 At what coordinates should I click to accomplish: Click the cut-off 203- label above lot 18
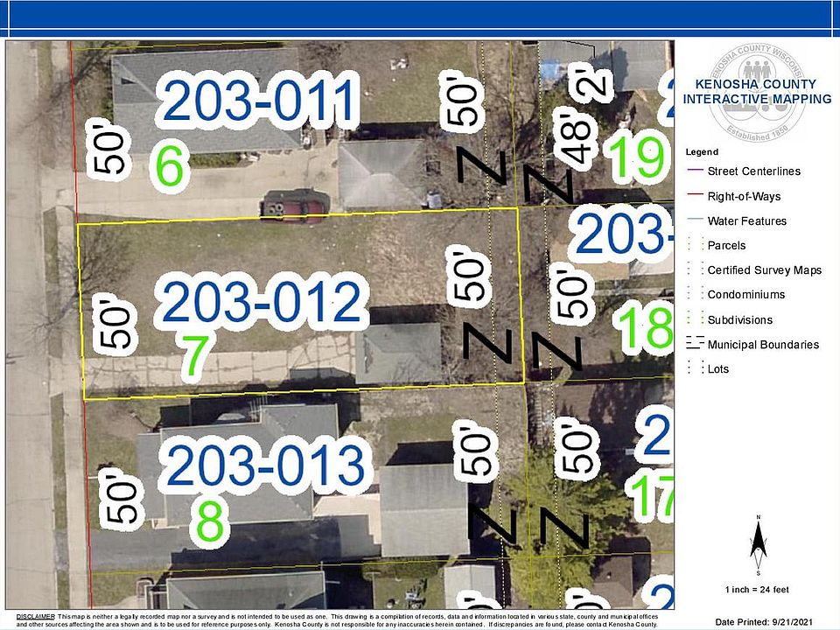tap(623, 234)
